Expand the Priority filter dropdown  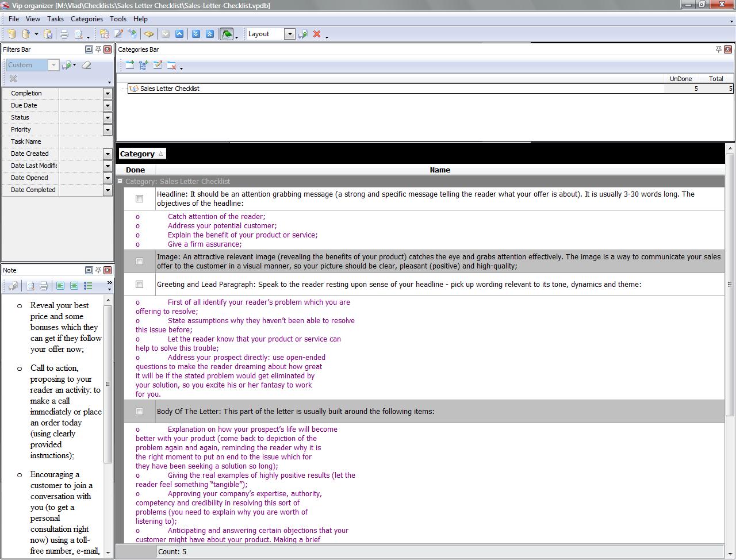coord(108,130)
